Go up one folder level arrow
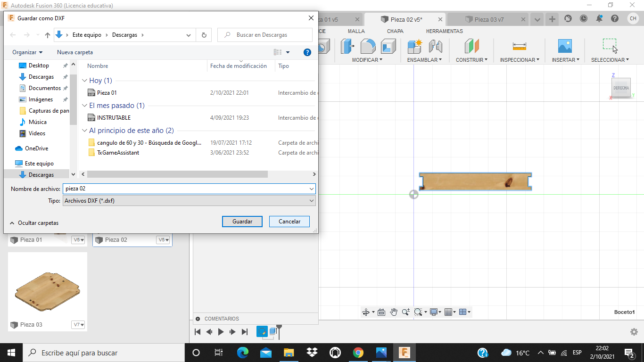644x362 pixels. [x=48, y=35]
